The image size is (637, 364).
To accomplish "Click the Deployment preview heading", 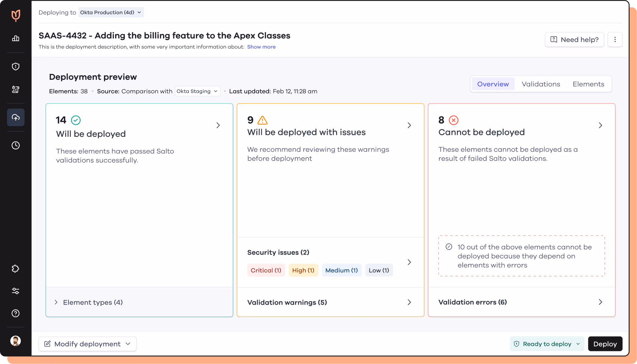I will click(x=93, y=77).
